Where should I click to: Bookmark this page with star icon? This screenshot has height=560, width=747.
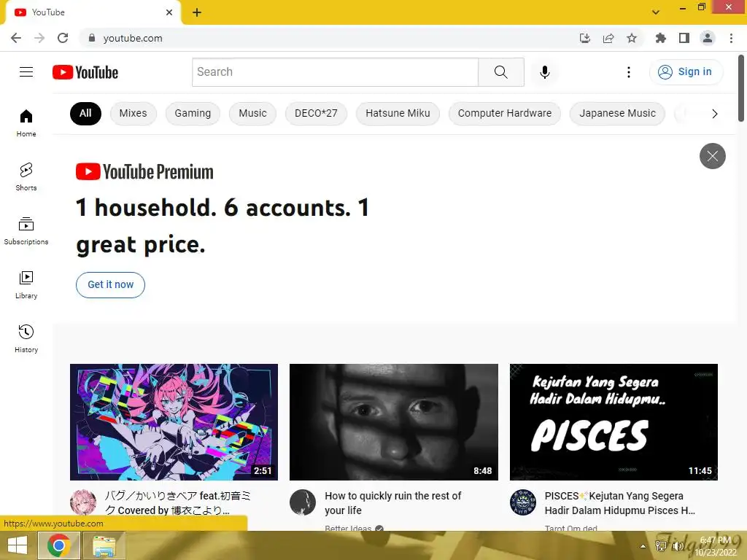click(631, 38)
